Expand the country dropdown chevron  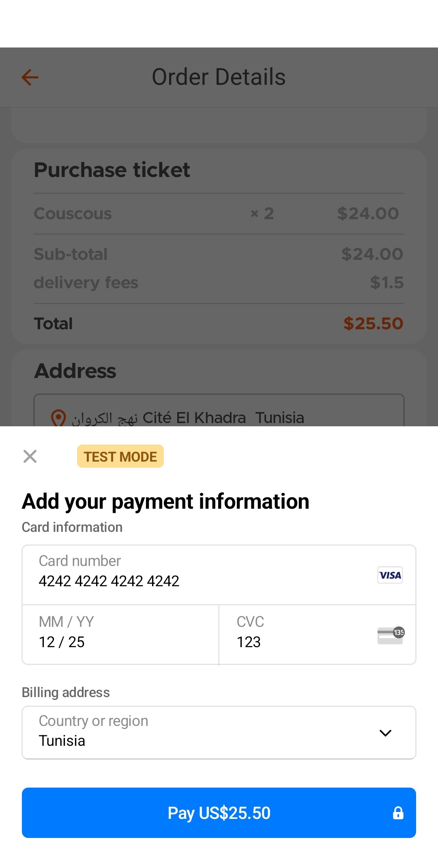click(x=385, y=733)
